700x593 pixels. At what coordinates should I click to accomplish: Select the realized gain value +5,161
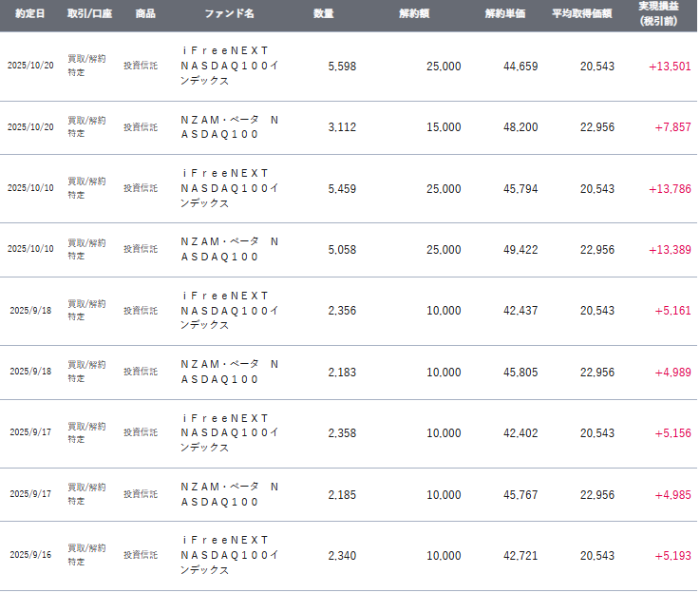[x=672, y=311]
